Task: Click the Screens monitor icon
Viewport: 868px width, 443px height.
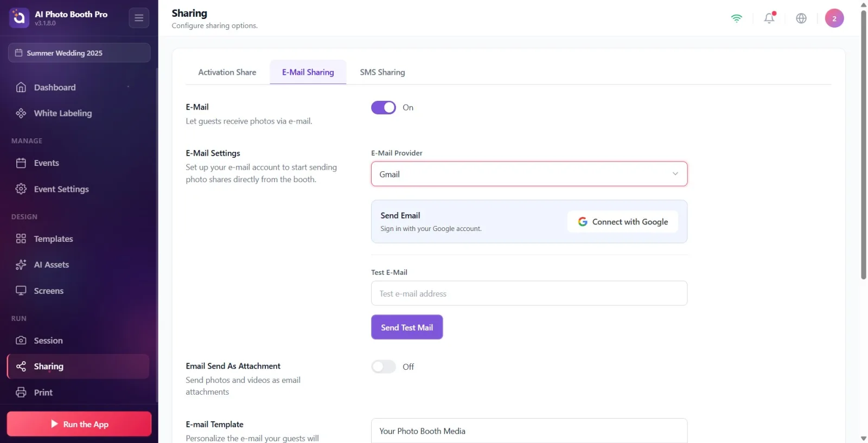Action: [x=21, y=291]
